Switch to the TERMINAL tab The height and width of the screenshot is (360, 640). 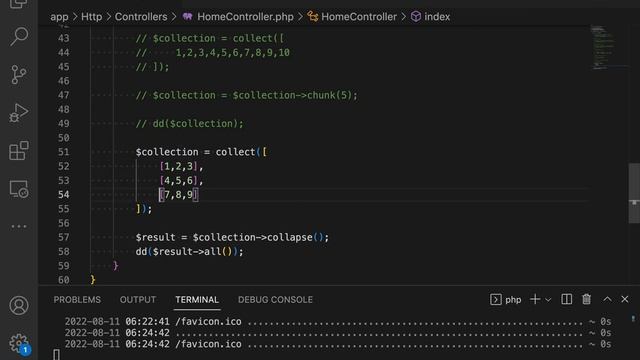pyautogui.click(x=197, y=300)
